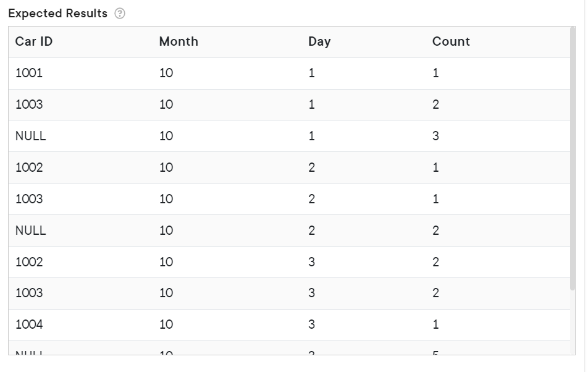
Task: Click the results table vertical scrollbar
Action: click(x=572, y=158)
